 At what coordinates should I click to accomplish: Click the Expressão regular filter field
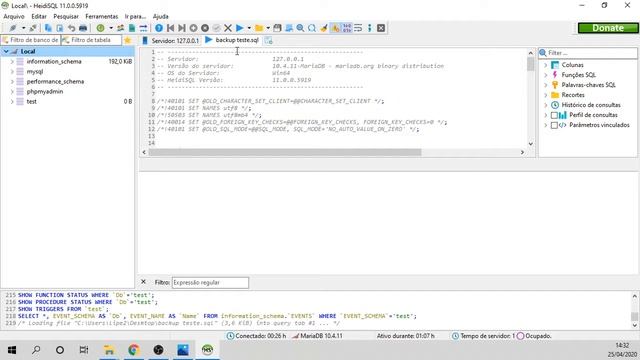point(210,282)
